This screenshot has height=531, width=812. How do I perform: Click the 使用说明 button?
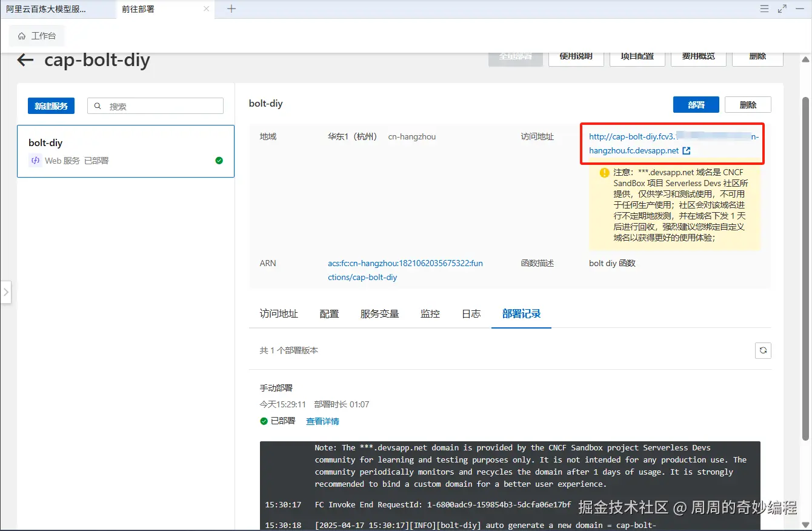click(576, 58)
